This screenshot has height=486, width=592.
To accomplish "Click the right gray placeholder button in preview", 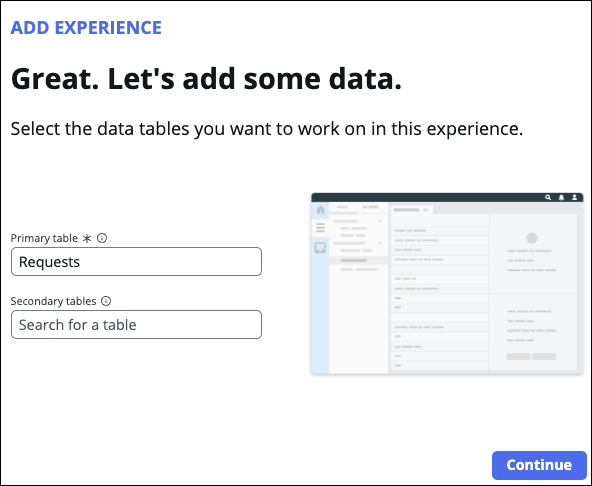I will point(544,356).
